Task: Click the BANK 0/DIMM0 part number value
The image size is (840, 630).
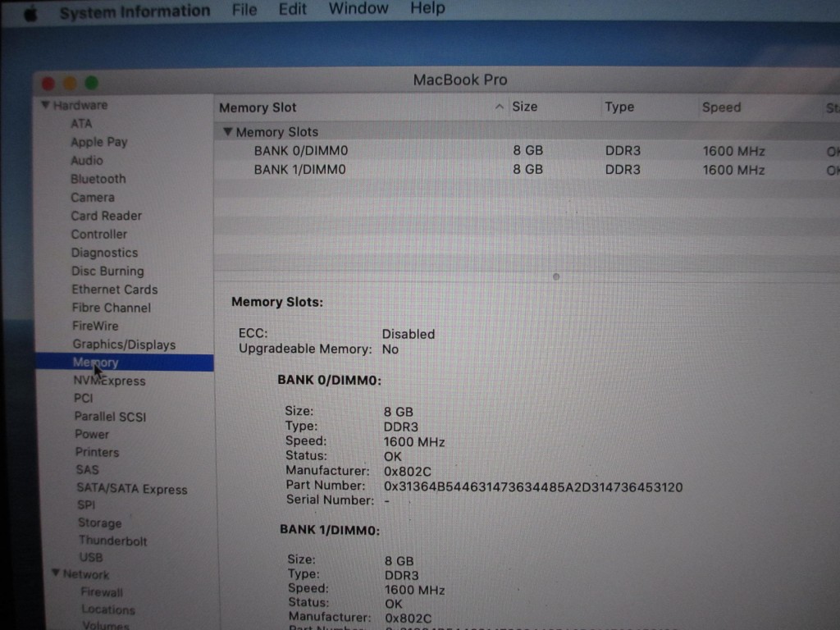Action: tap(533, 487)
